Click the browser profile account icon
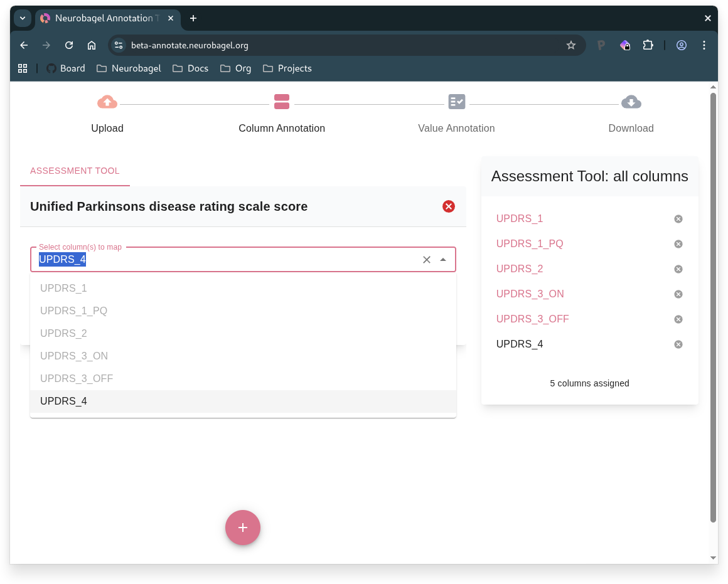The height and width of the screenshot is (584, 728). tap(682, 45)
